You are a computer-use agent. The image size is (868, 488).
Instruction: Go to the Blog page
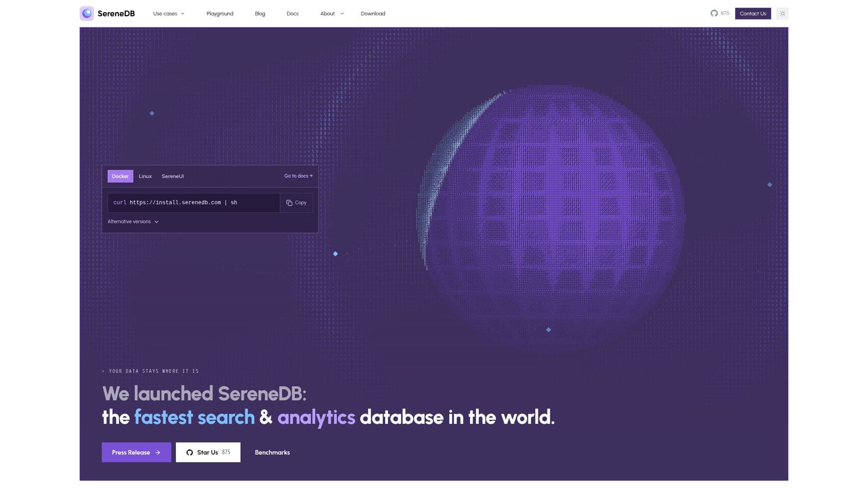pyautogui.click(x=260, y=14)
